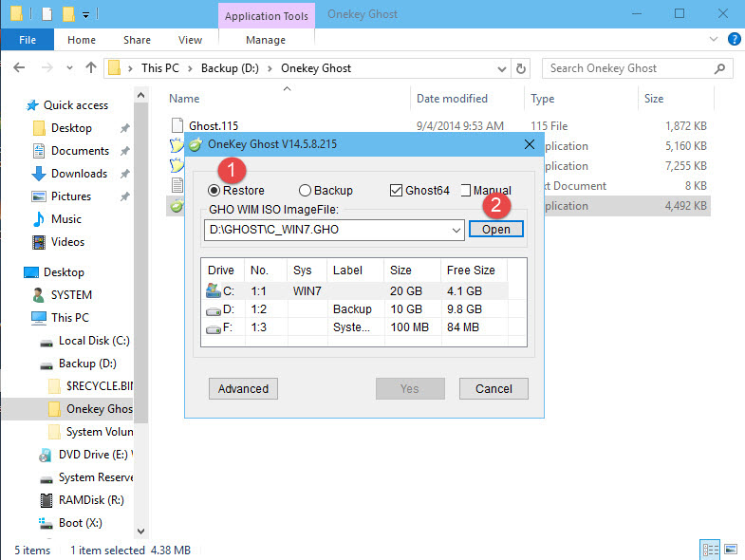Select drive D: row icon in table

point(214,311)
